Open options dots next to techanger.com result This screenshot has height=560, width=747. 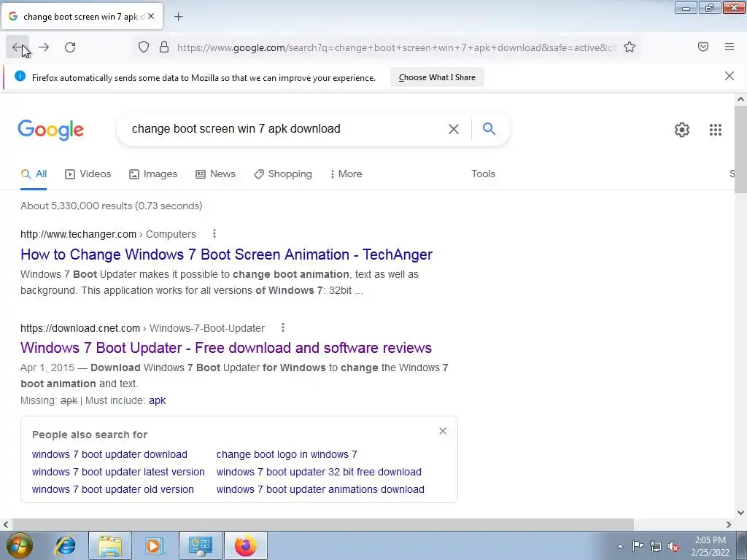coord(214,233)
